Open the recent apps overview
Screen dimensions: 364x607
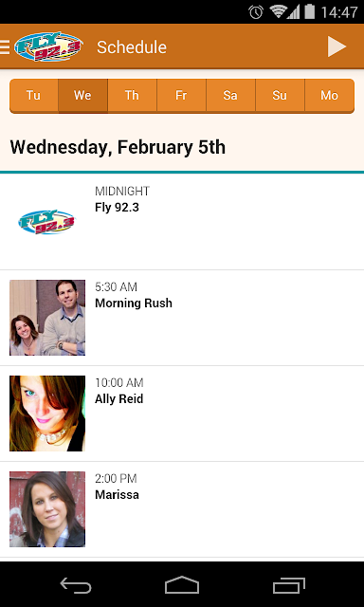tap(288, 585)
